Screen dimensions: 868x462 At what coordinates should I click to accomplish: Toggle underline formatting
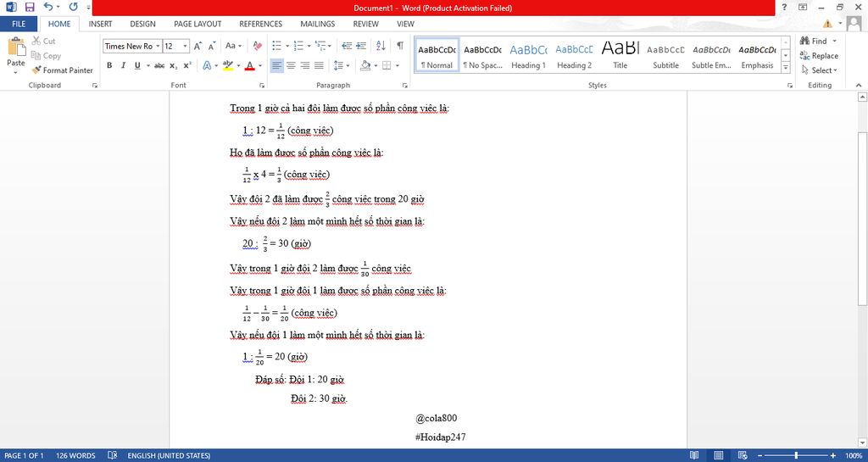point(137,65)
